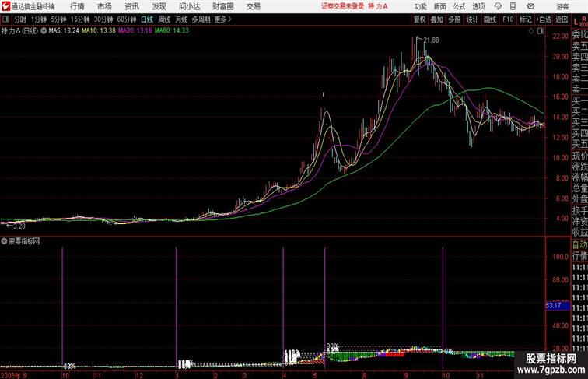Click the 游客 guest account label

tap(562, 6)
